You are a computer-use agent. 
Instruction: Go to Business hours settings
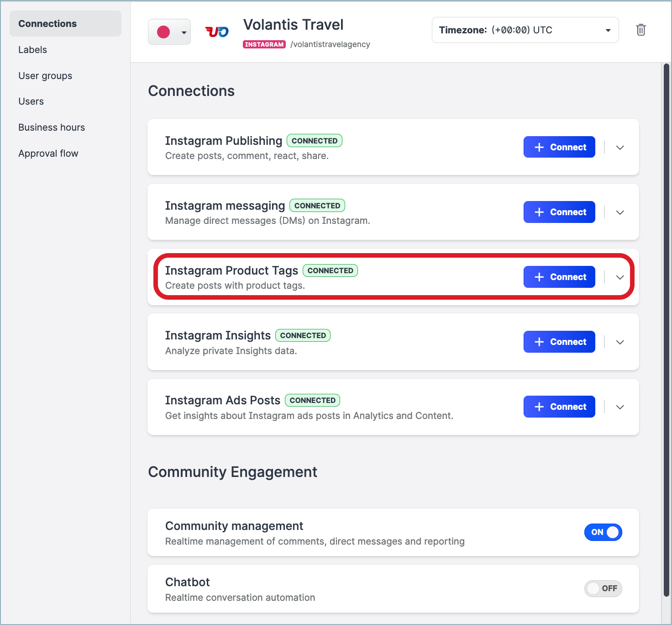(x=52, y=127)
